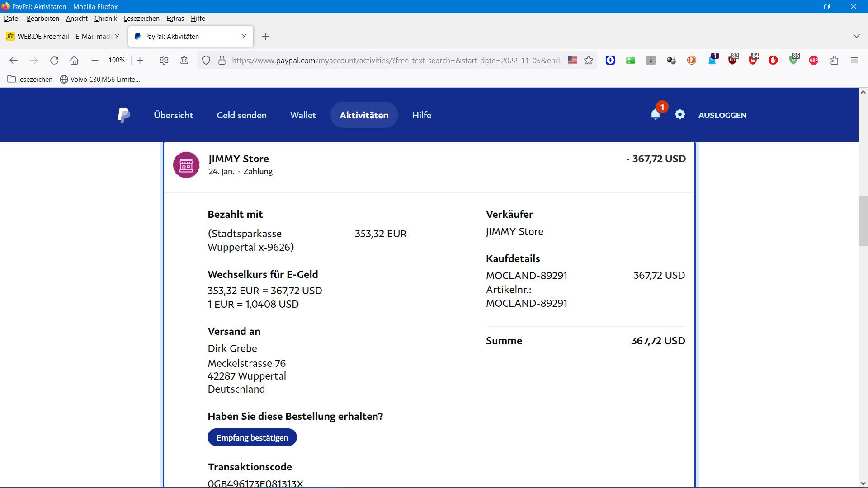Screen dimensions: 868x488
Task: Open the green folder download extension
Action: point(631,60)
